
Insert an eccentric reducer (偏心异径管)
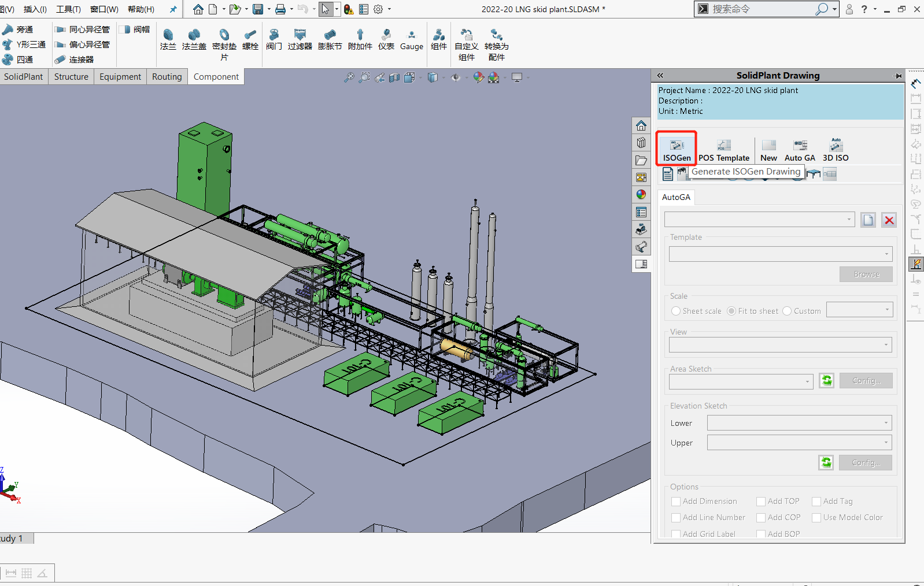point(82,44)
